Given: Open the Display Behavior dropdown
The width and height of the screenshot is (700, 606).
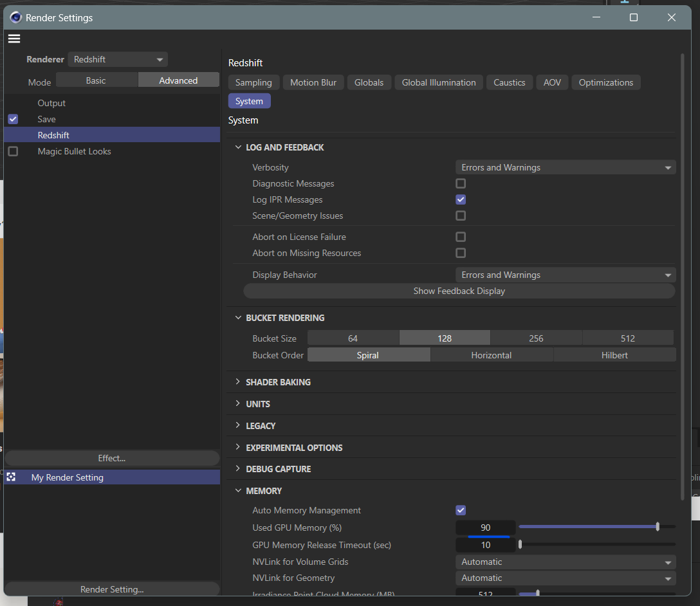Looking at the screenshot, I should 566,275.
